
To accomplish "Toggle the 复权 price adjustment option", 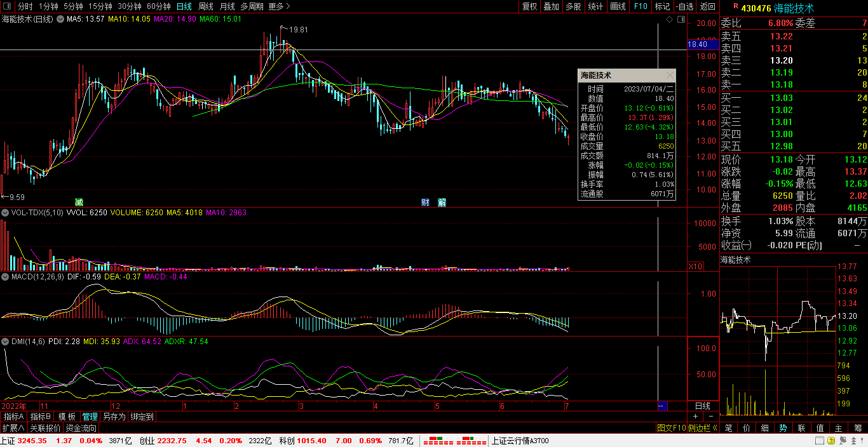I will pos(529,6).
